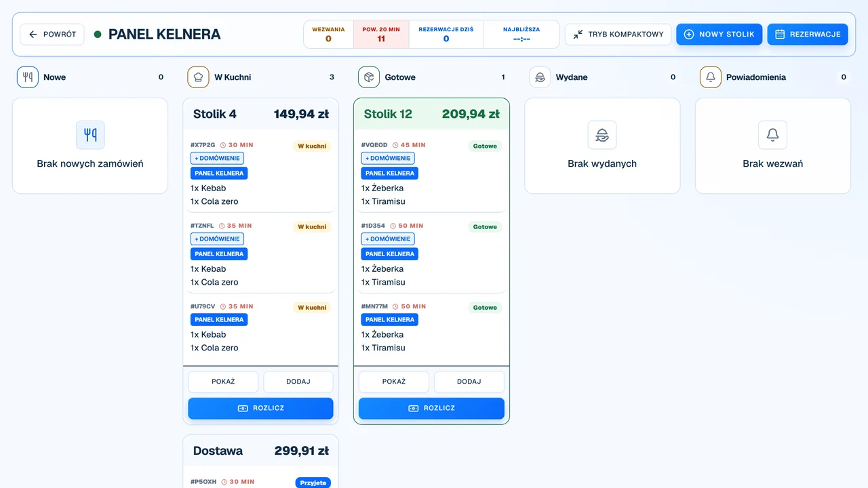Click the Nowe column fork-and-knife icon
The height and width of the screenshot is (488, 868).
pos(28,77)
